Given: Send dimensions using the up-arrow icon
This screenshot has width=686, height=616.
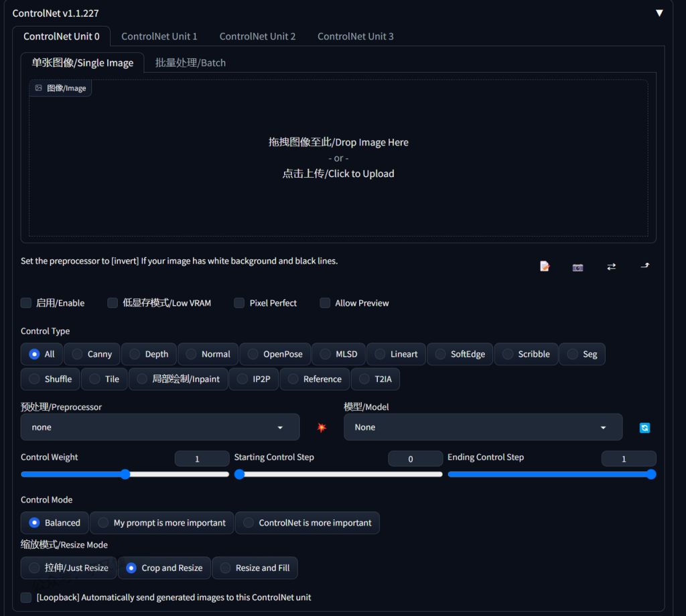Looking at the screenshot, I should (645, 265).
